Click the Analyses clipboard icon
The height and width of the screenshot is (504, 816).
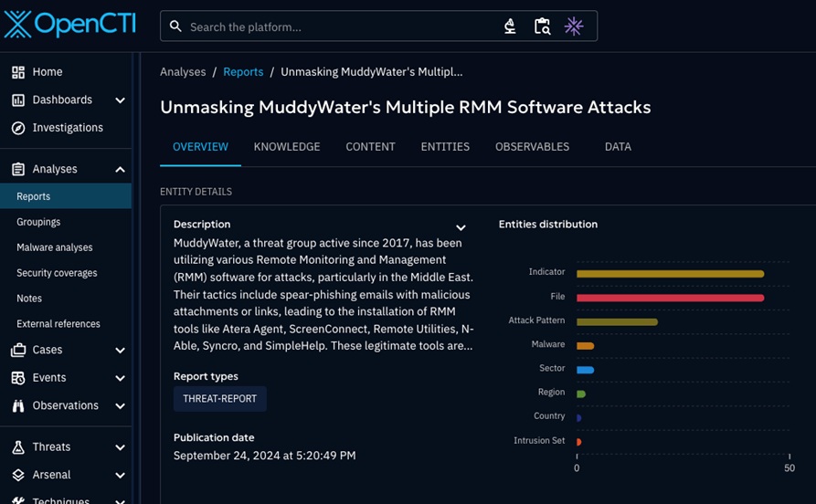[18, 169]
